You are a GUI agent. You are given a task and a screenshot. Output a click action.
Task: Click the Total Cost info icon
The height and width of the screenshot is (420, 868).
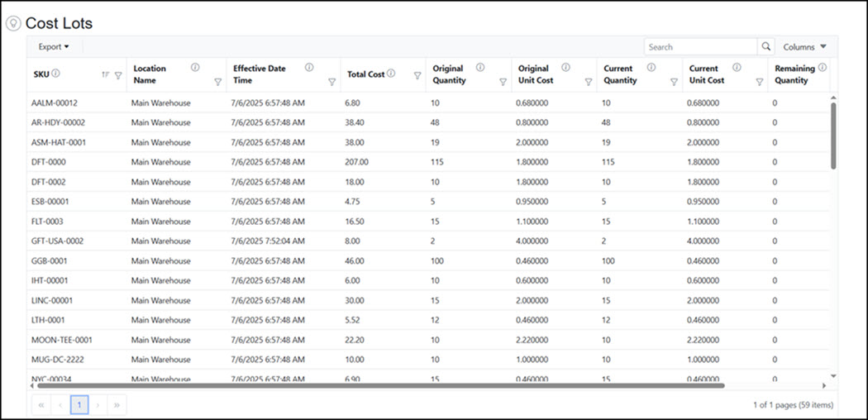click(391, 74)
